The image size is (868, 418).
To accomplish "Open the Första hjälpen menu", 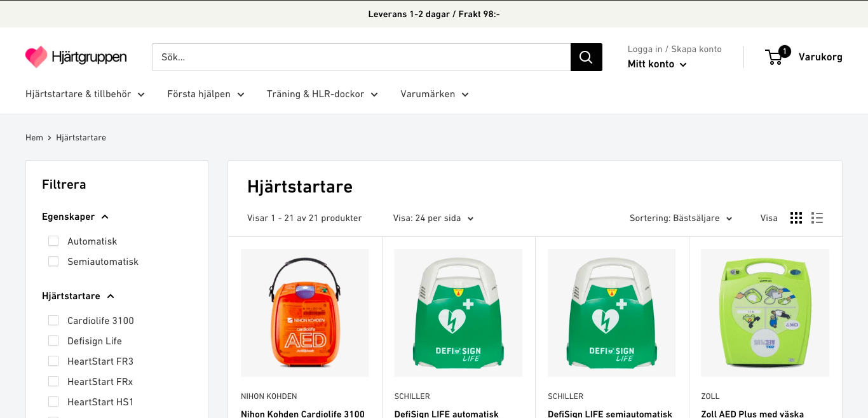I will point(206,94).
